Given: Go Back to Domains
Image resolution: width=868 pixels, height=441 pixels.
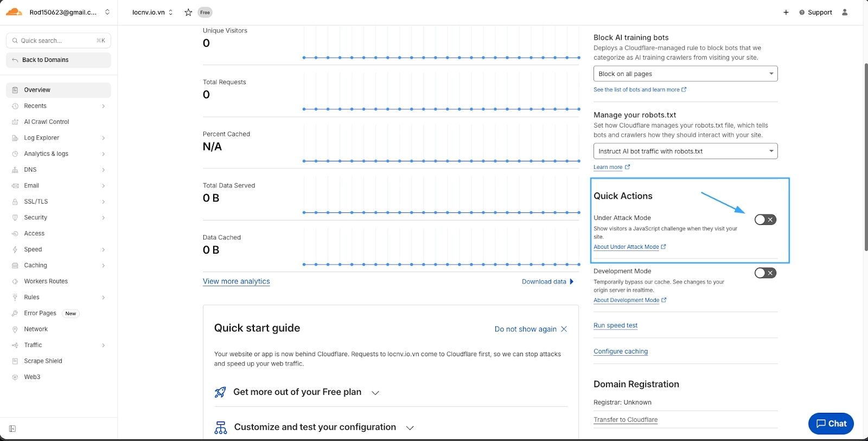Looking at the screenshot, I should (46, 60).
